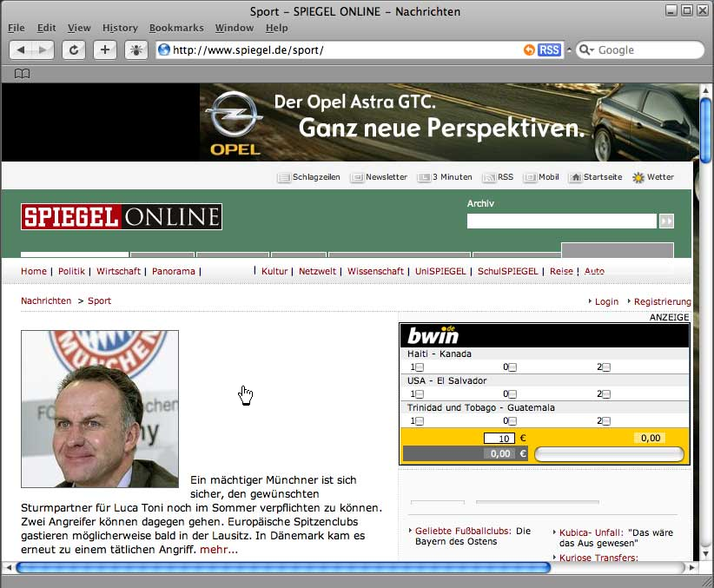Click the Mobil icon link
714x588 pixels.
[x=530, y=178]
